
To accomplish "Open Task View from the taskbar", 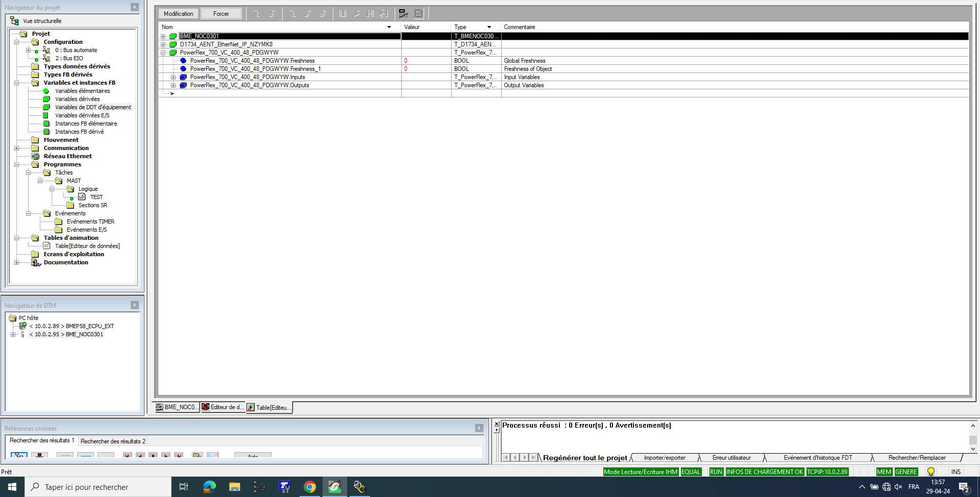I will (184, 487).
